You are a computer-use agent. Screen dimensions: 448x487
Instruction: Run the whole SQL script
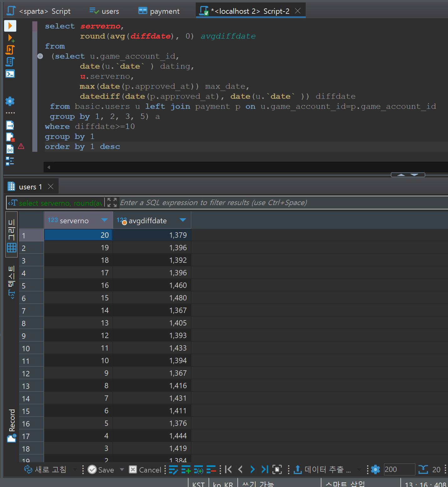pyautogui.click(x=10, y=50)
